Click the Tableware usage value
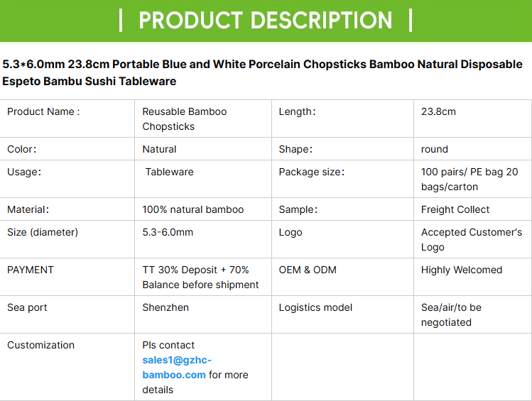 (169, 172)
